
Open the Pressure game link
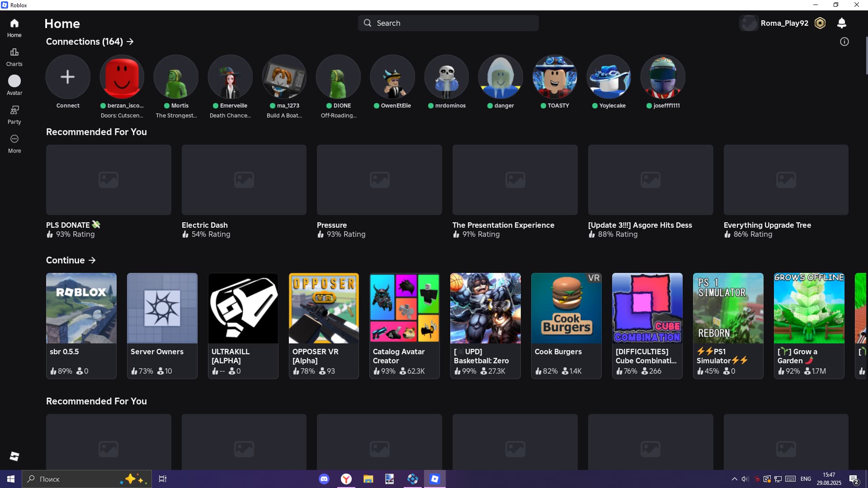click(x=332, y=225)
